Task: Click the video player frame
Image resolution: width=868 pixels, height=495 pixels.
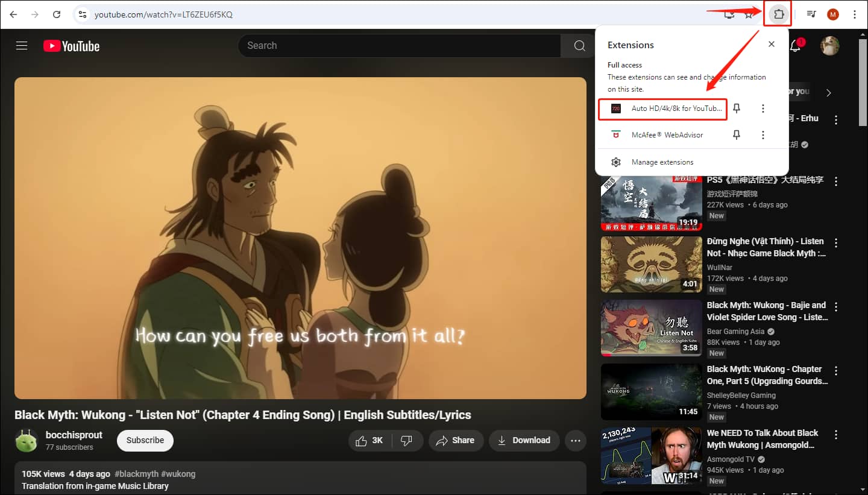Action: [x=300, y=238]
